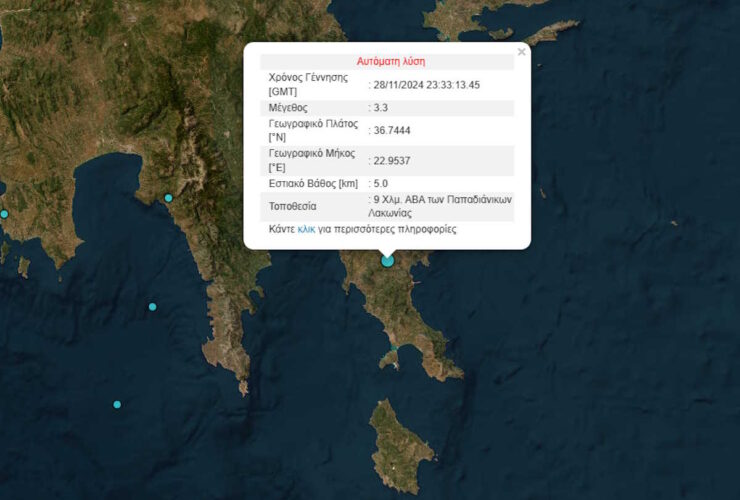Click the sea marker west of the middle peninsula
This screenshot has width=740, height=500.
(x=152, y=306)
